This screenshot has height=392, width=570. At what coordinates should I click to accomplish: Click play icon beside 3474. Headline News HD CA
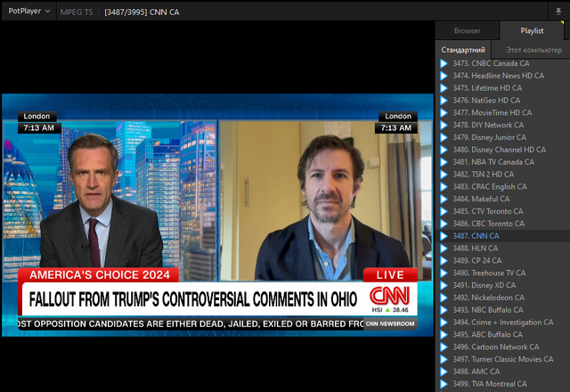444,76
